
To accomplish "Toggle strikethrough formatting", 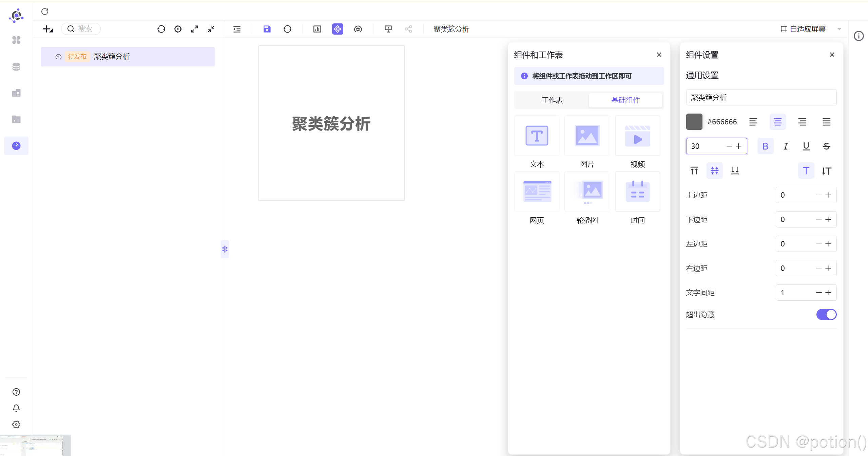I will pos(827,146).
